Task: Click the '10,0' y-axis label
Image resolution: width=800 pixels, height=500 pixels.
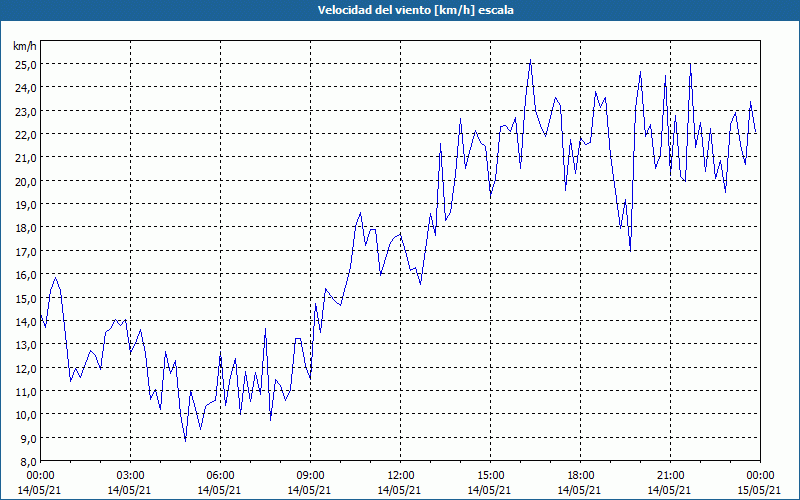Action: click(27, 415)
